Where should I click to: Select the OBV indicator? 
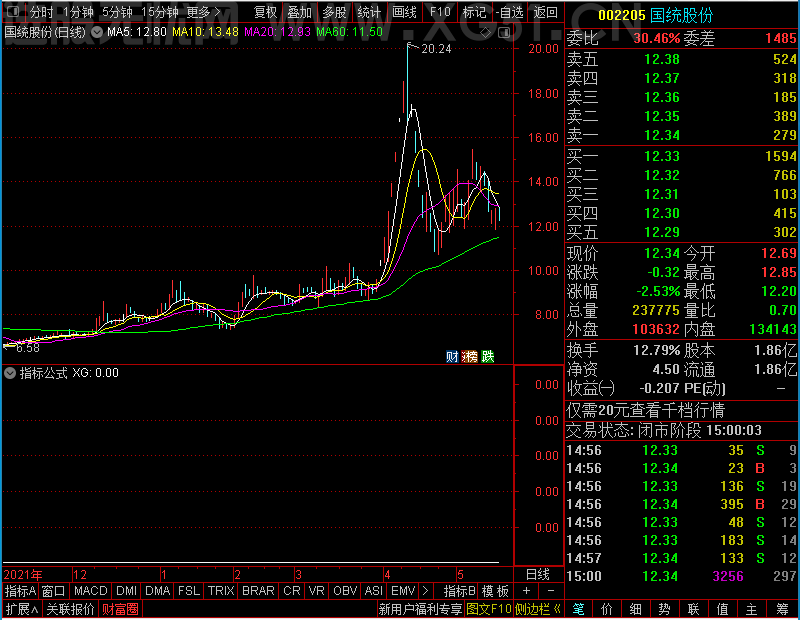[x=345, y=591]
